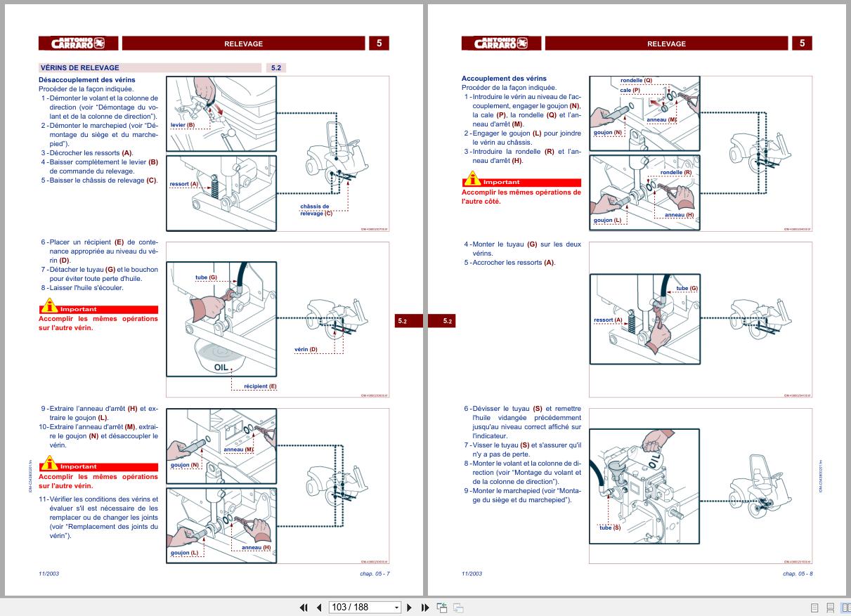This screenshot has width=851, height=616.
Task: Go to the next page
Action: coord(410,608)
